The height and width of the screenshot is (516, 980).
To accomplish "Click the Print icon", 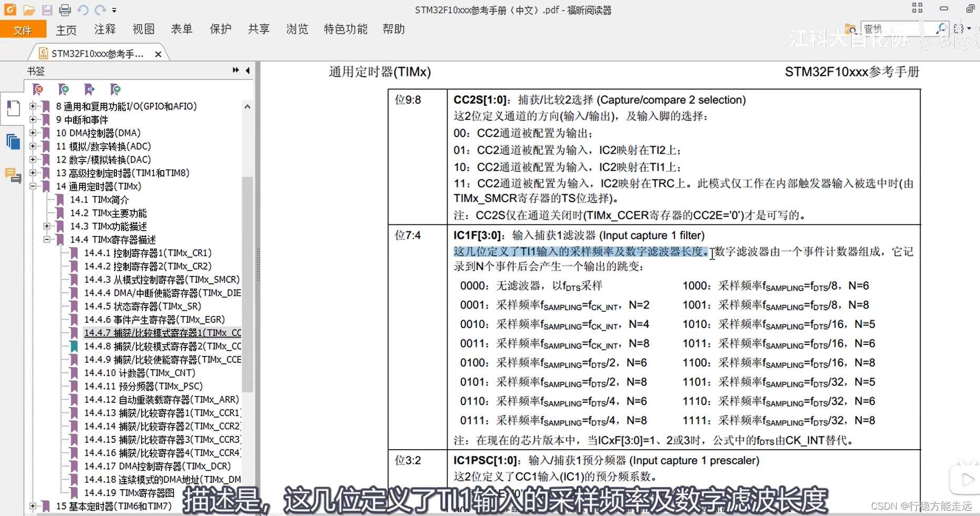I will point(65,9).
